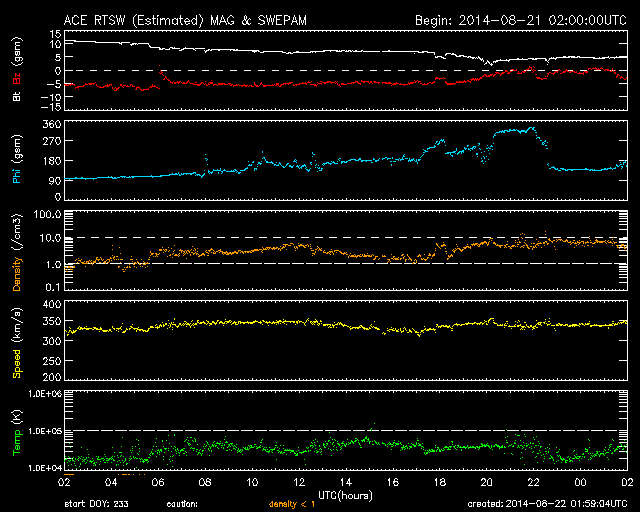Click the 14 hour label on the time axis

click(346, 482)
